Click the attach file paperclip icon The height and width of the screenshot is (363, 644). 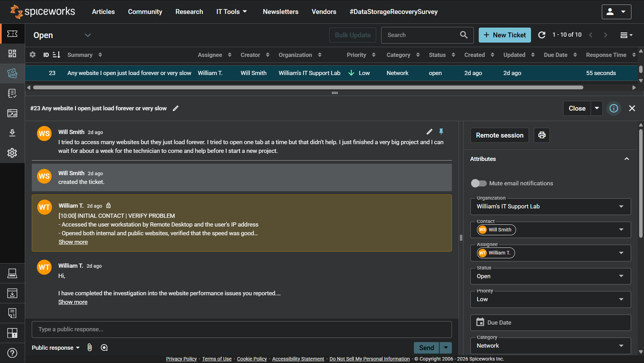(90, 347)
